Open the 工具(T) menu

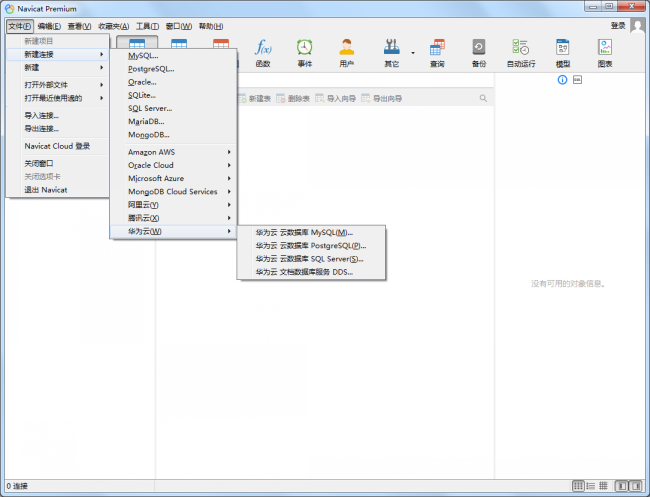[148, 26]
